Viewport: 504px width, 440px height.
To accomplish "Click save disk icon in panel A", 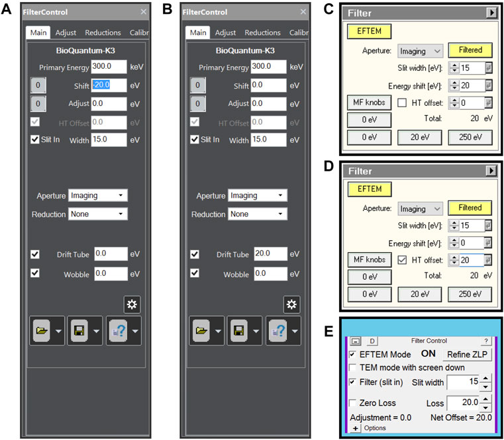I will pyautogui.click(x=79, y=330).
